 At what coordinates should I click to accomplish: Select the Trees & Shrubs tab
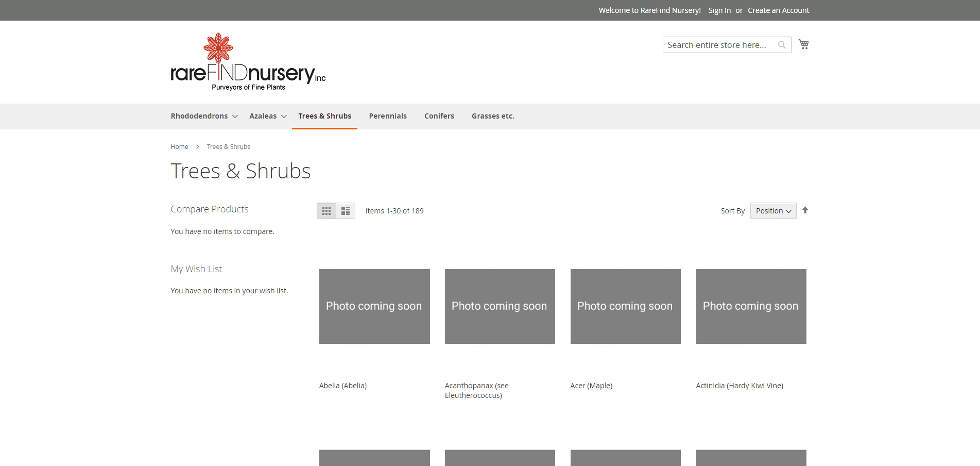pyautogui.click(x=324, y=116)
